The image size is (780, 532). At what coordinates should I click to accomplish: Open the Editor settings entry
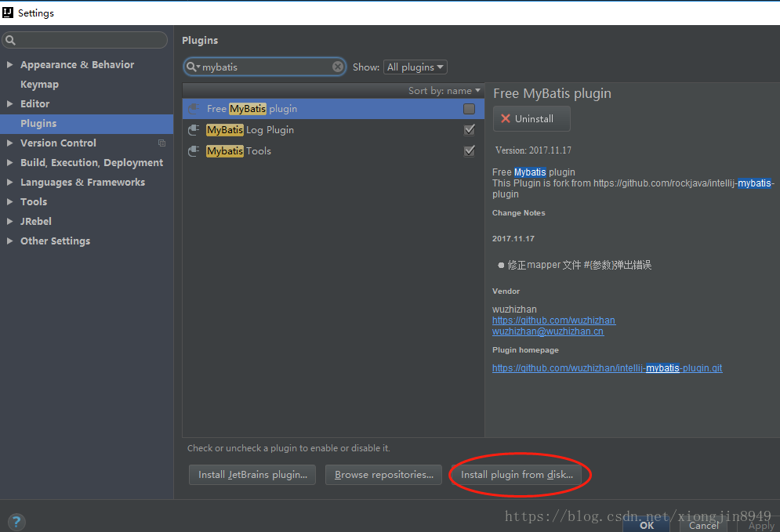(x=33, y=103)
